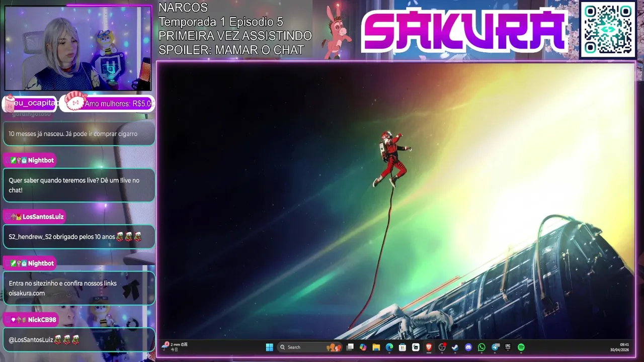Viewport: 644px width, 362px height.
Task: Open Spotify from the taskbar
Action: click(521, 347)
